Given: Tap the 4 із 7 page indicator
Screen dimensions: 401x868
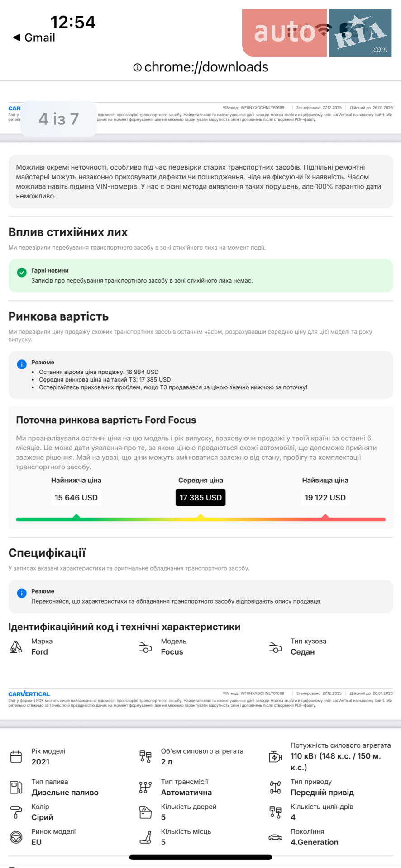Looking at the screenshot, I should pyautogui.click(x=59, y=119).
